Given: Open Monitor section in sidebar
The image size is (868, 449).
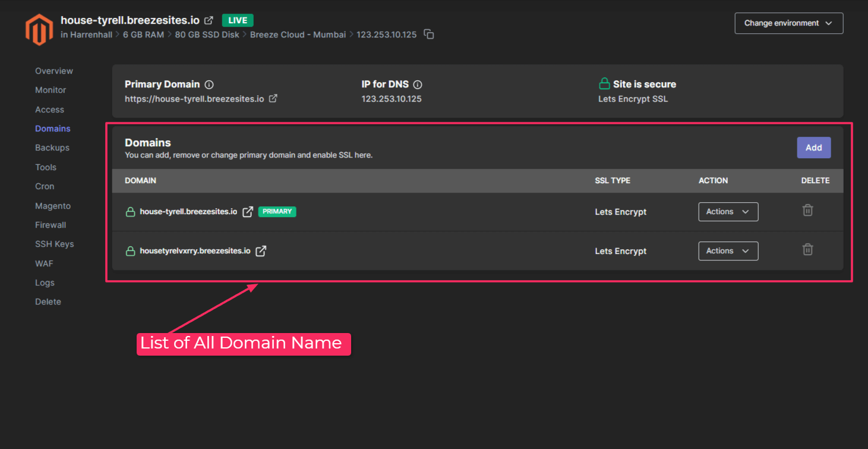Looking at the screenshot, I should 50,90.
